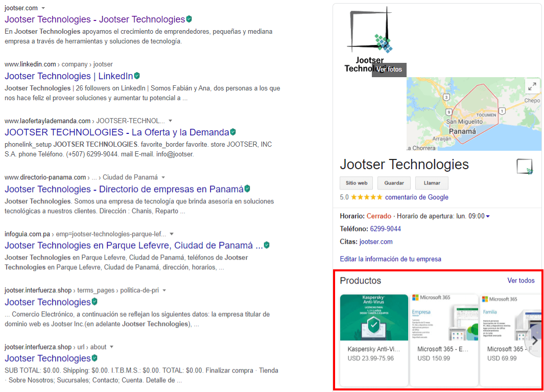Click the verified shield next to La Oferta y la Demanda
The height and width of the screenshot is (392, 544).
pyautogui.click(x=233, y=132)
